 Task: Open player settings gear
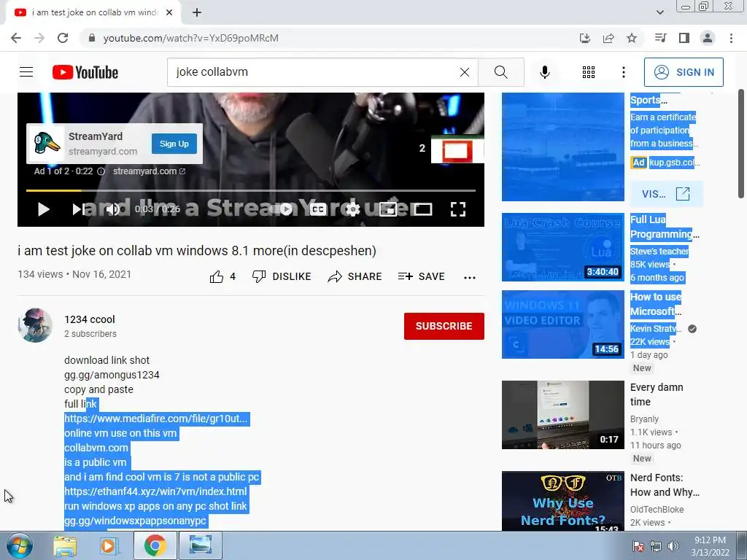[x=352, y=209]
